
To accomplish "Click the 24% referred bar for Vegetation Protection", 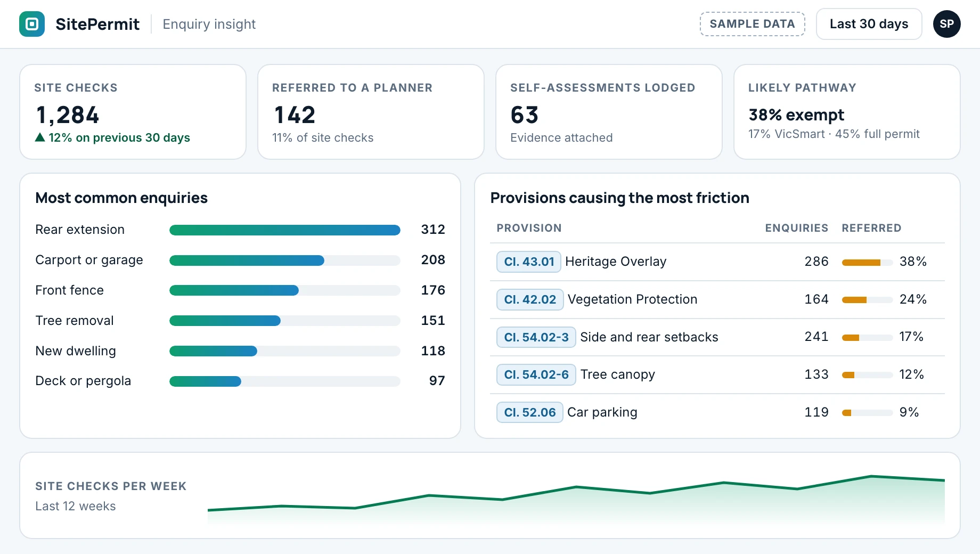I will pyautogui.click(x=867, y=300).
